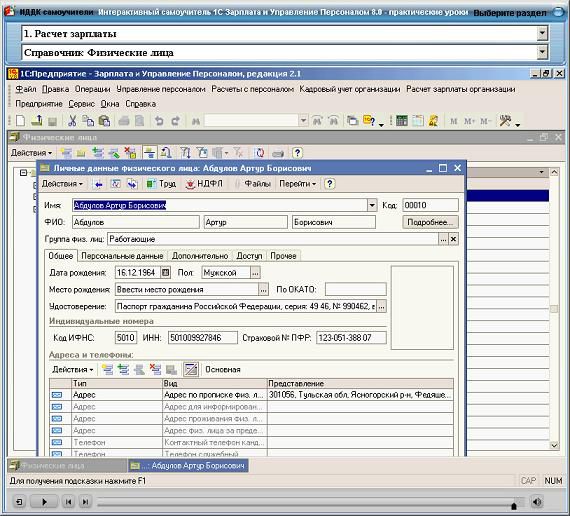Open the Calculator icon in main toolbar

[401, 120]
